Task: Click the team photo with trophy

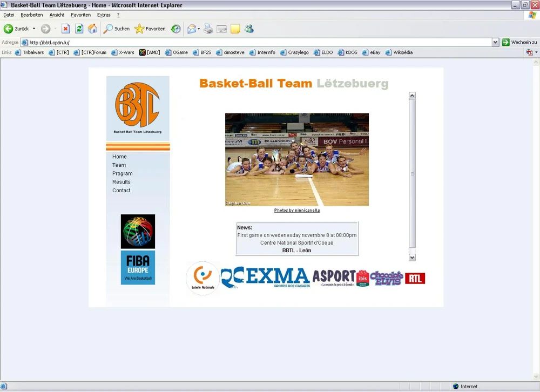Action: pos(297,159)
